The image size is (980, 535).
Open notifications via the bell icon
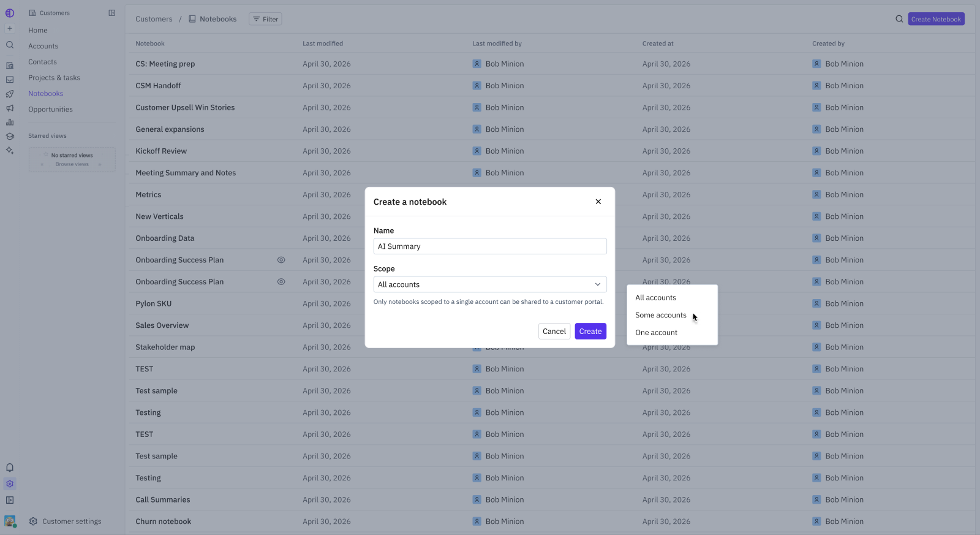click(10, 468)
